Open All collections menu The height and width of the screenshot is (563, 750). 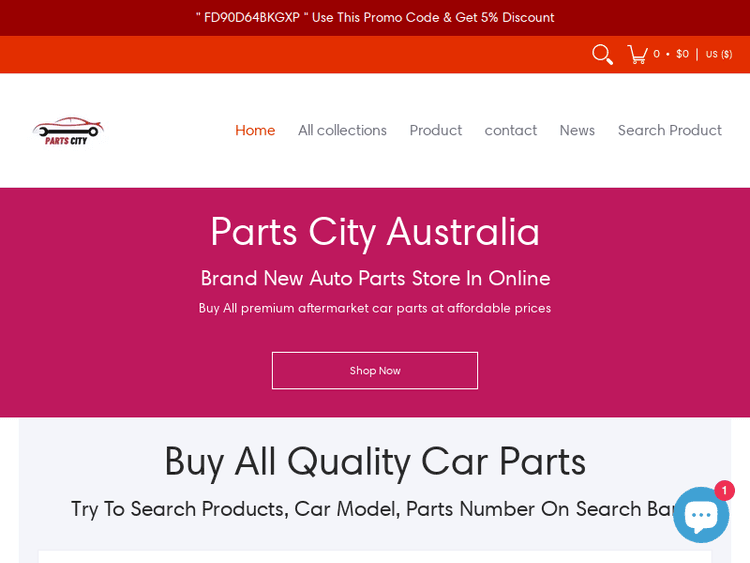click(342, 130)
